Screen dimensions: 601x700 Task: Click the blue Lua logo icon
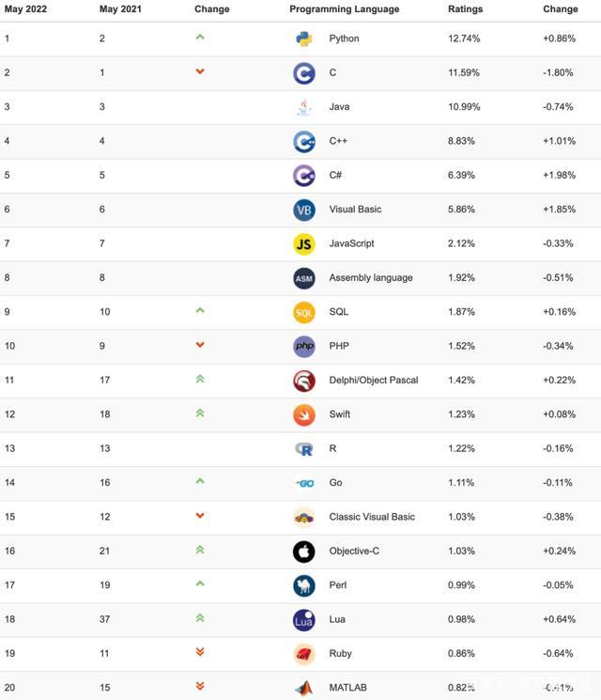(303, 620)
